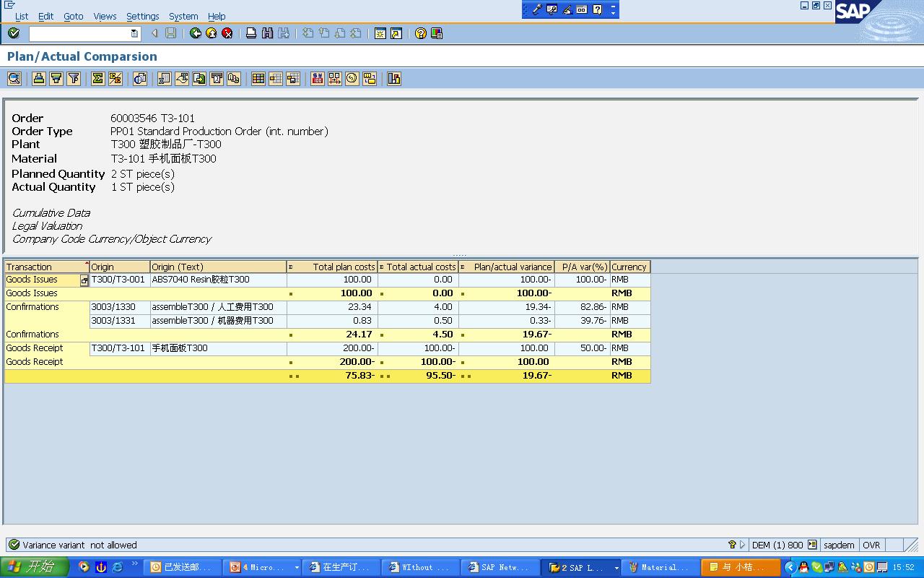Click the Find binoculars icon
The image size is (924, 578).
(x=267, y=33)
